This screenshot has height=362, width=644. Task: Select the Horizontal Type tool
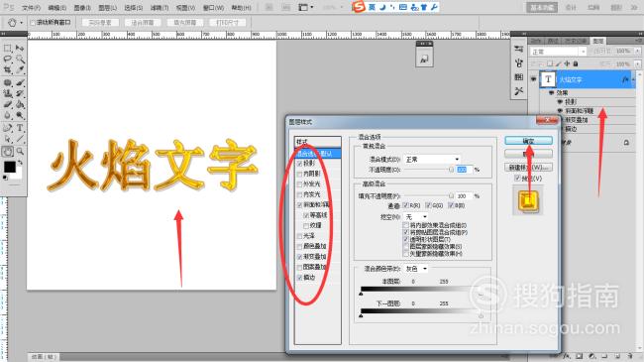(19, 128)
